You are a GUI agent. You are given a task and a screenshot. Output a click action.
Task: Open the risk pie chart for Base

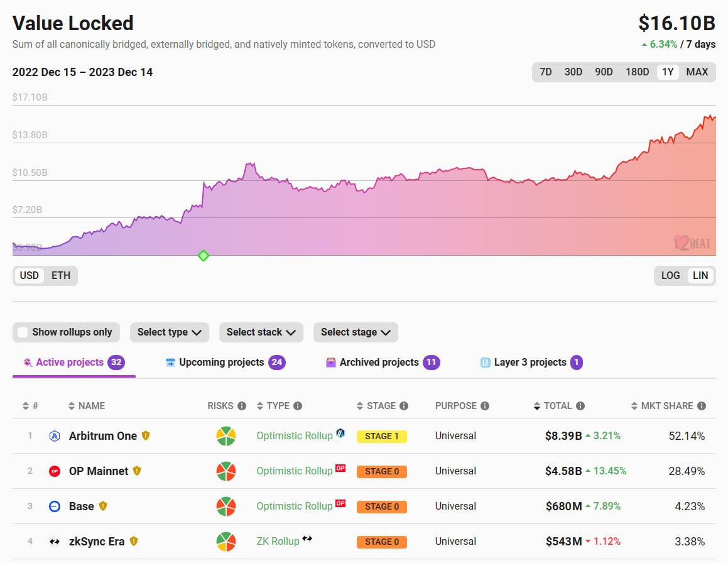pyautogui.click(x=226, y=506)
